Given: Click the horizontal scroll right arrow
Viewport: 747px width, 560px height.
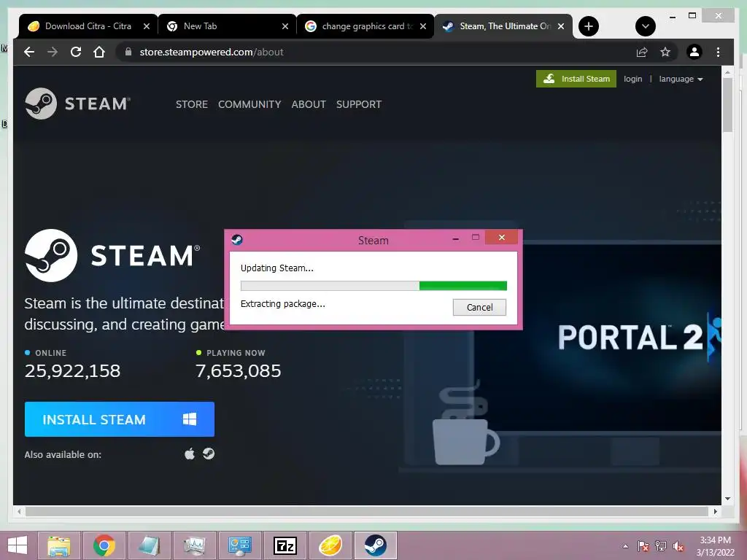Looking at the screenshot, I should [x=715, y=511].
